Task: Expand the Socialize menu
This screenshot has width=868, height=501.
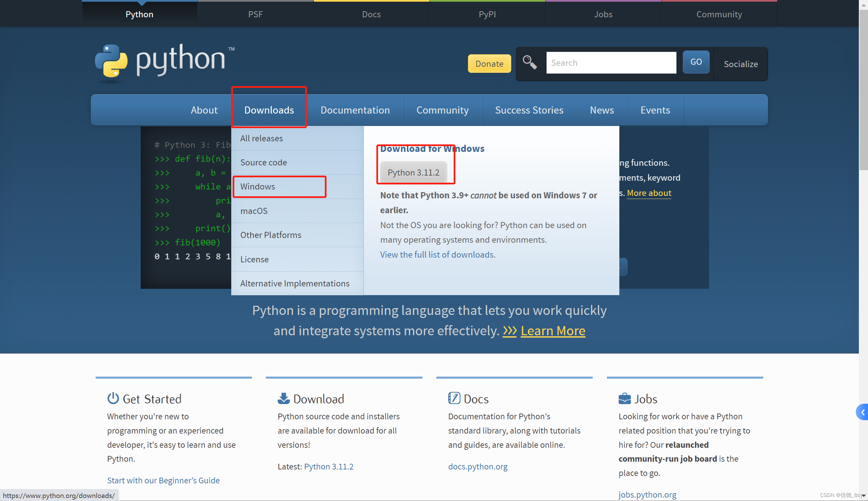Action: [741, 64]
